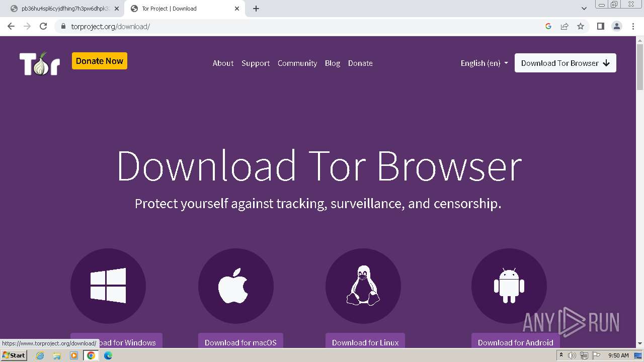Click Download for Android button

pos(516,340)
